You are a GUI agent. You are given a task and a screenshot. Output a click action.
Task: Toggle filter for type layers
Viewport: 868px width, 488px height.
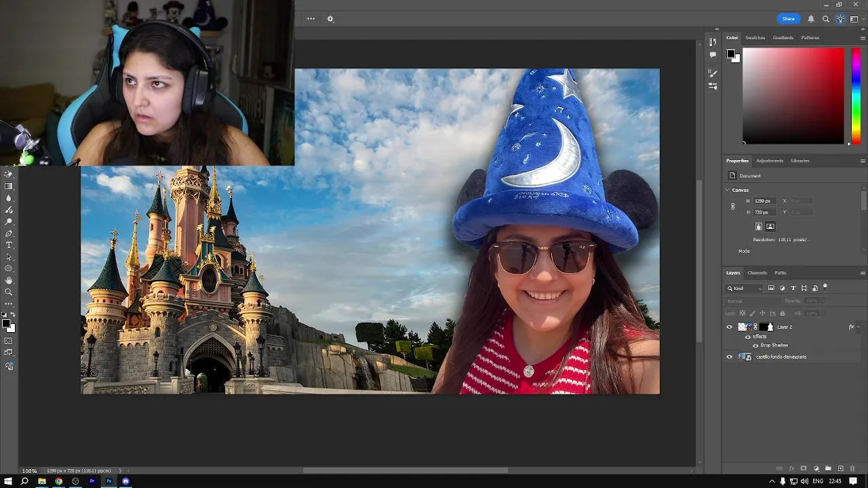tap(793, 288)
